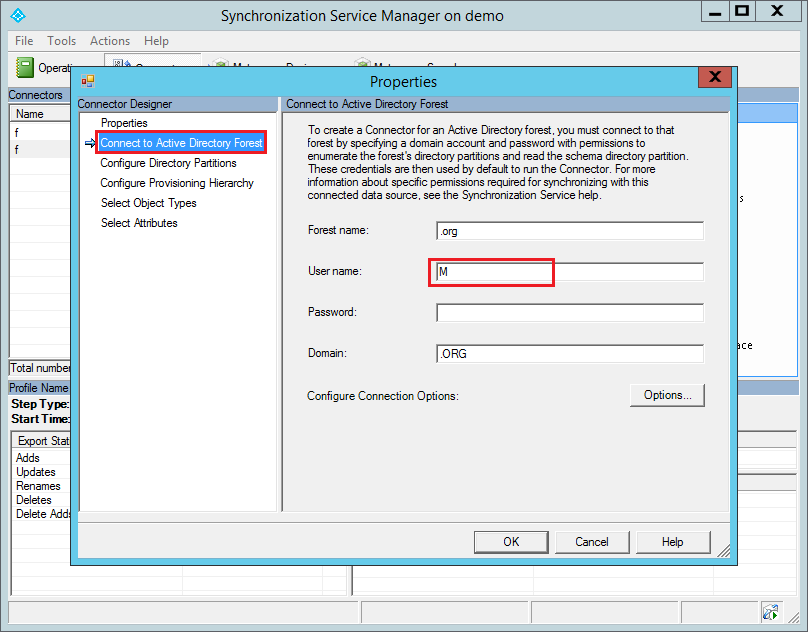Select the Configure Provisioning Hierarchy step

point(176,183)
